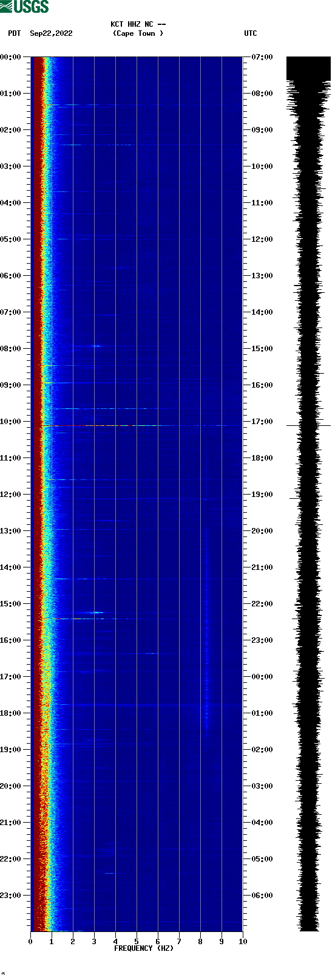Click the 20:00 PDT time label
Screen dimensions: 335x980
[x=11, y=786]
